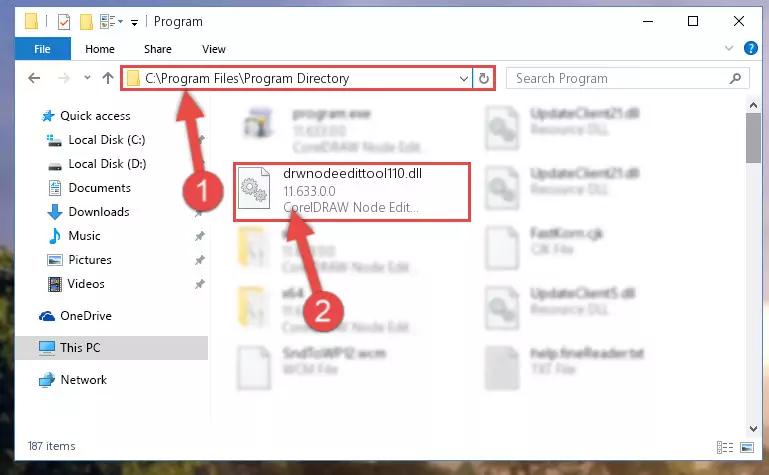Viewport: 769px width, 475px height.
Task: Expand the address bar history dropdown
Action: click(463, 78)
